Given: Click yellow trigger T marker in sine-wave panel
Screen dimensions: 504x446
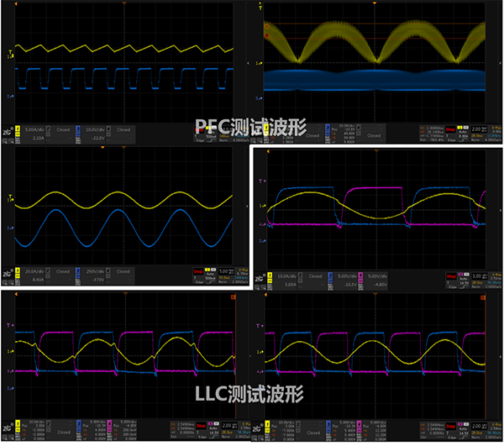Looking at the screenshot, I should (9, 195).
